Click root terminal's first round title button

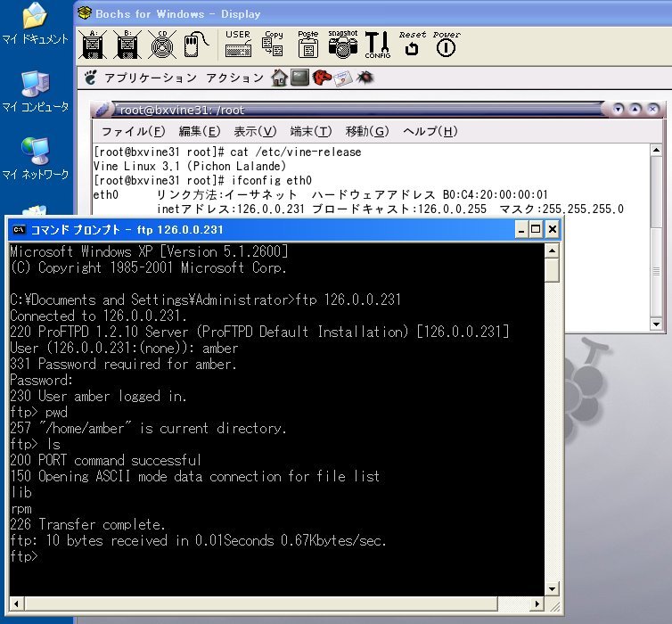click(x=618, y=110)
